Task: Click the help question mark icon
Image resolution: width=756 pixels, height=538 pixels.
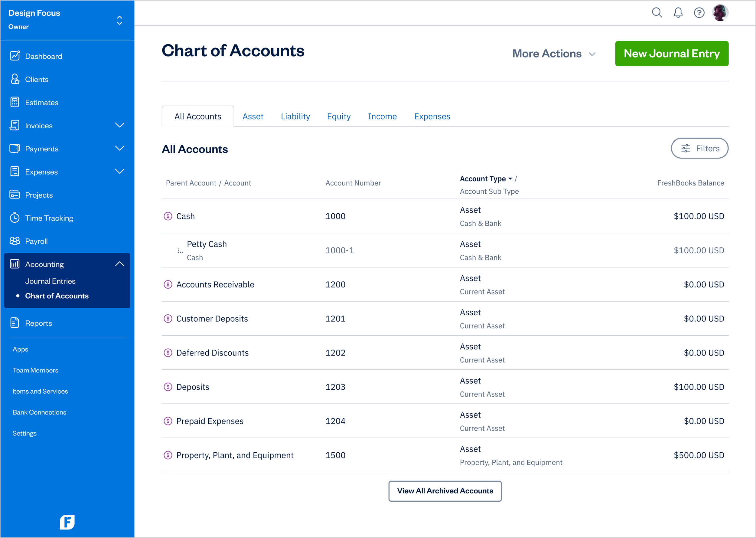Action: (x=699, y=13)
